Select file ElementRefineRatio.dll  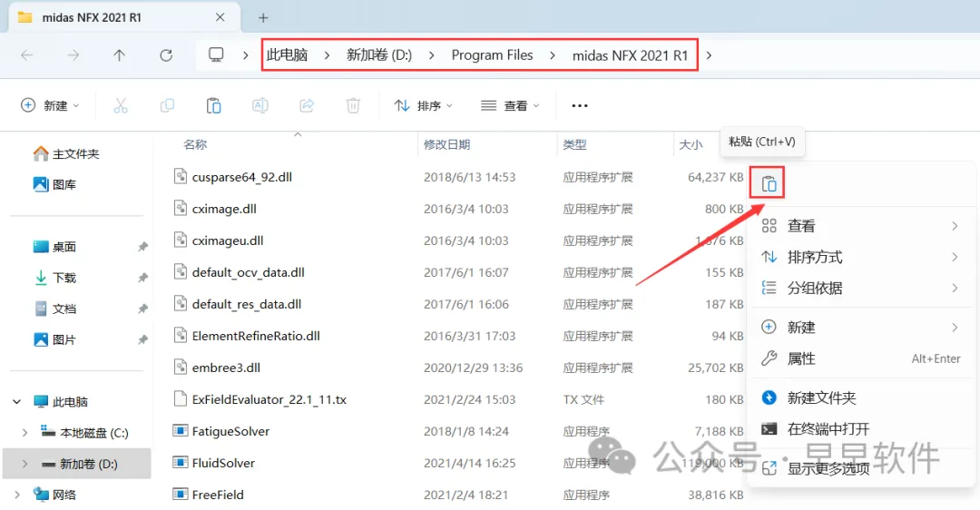pos(256,336)
